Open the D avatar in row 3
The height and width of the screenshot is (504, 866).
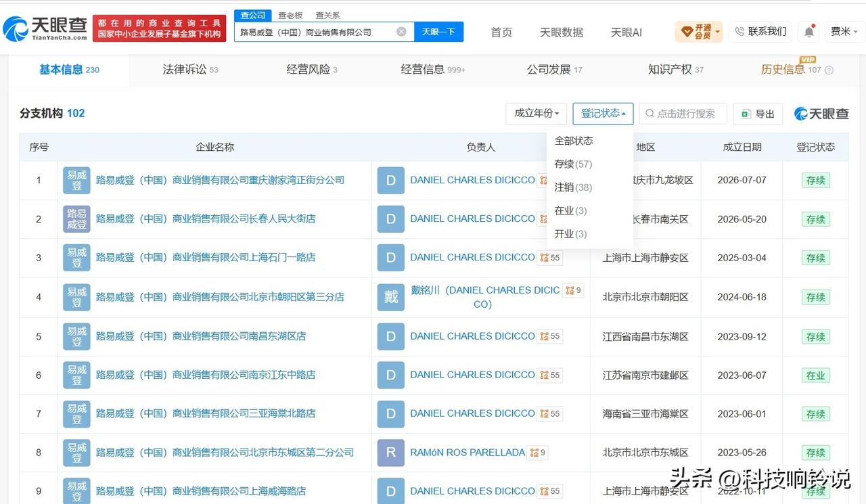point(390,258)
